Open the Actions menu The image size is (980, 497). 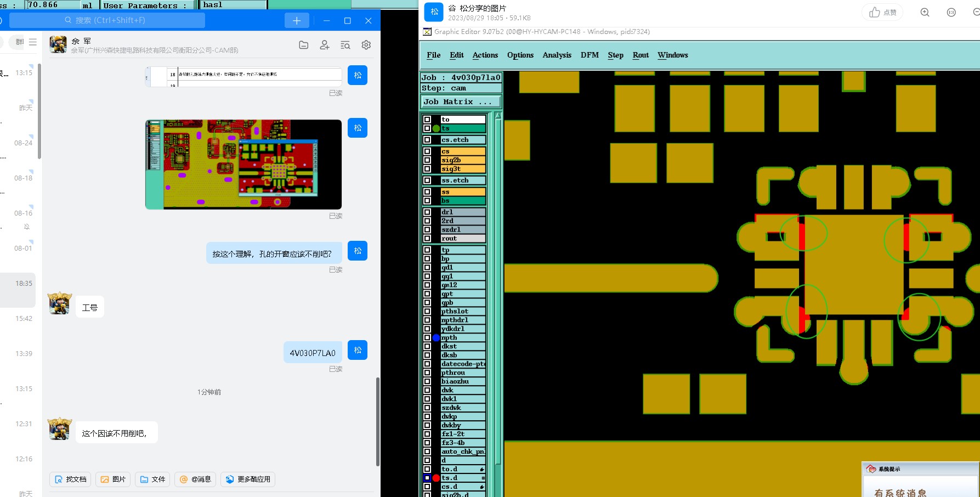(485, 55)
